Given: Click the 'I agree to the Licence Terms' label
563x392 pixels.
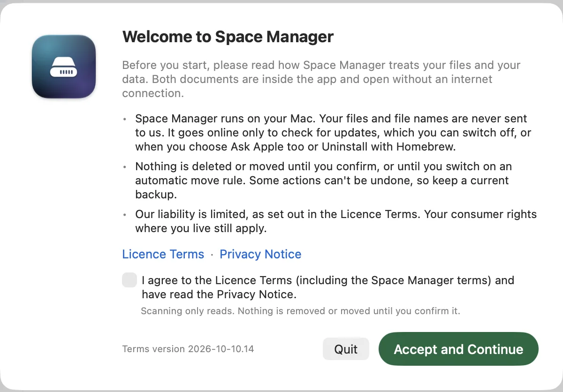Looking at the screenshot, I should coord(328,287).
